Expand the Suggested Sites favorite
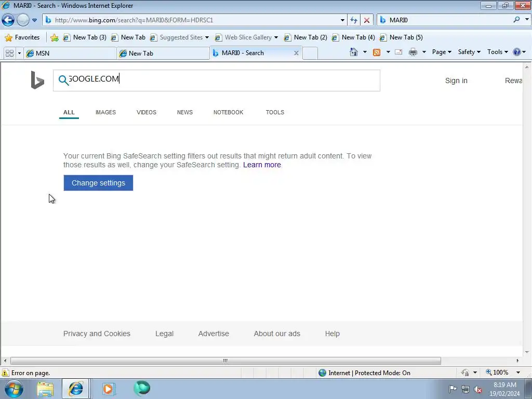Viewport: 532px width, 399px height. pyautogui.click(x=179, y=37)
